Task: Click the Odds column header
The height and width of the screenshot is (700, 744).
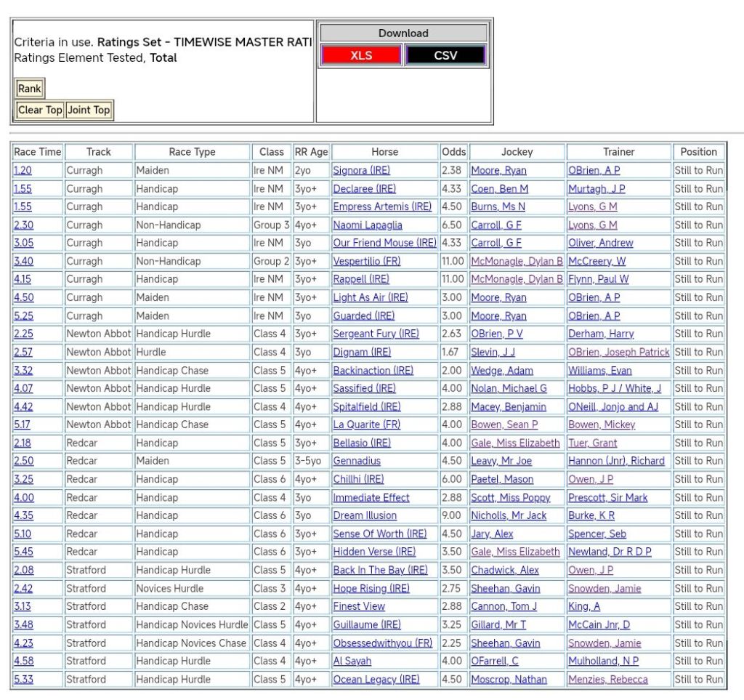Action: (x=453, y=152)
